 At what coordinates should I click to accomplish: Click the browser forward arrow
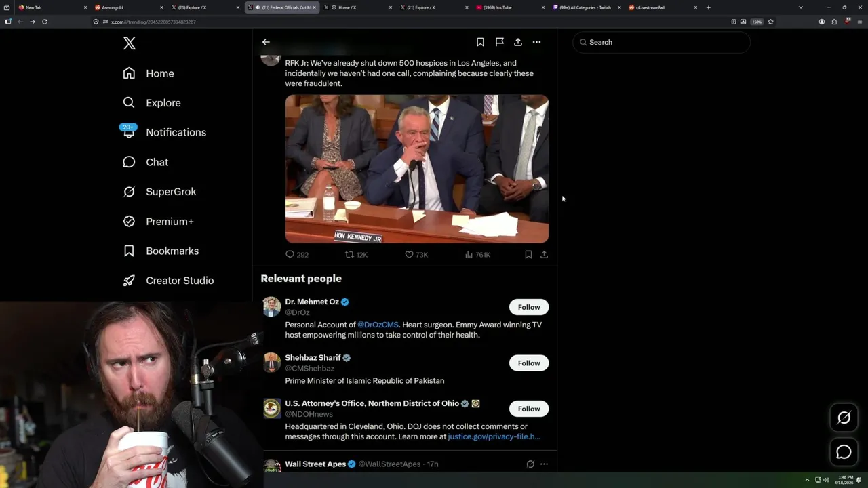[32, 22]
